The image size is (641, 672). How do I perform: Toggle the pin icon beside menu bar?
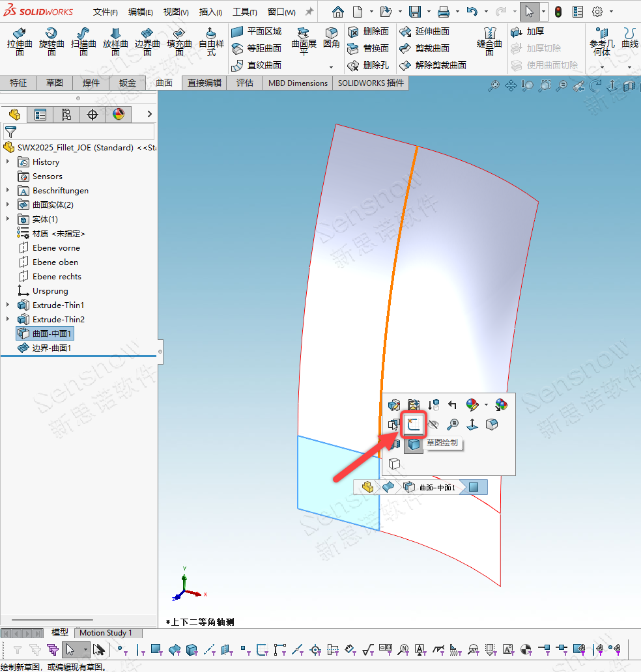309,12
